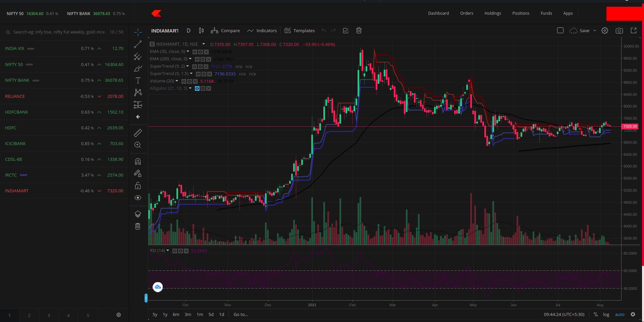
Task: Click the trash icon in top toolbar
Action: [359, 30]
